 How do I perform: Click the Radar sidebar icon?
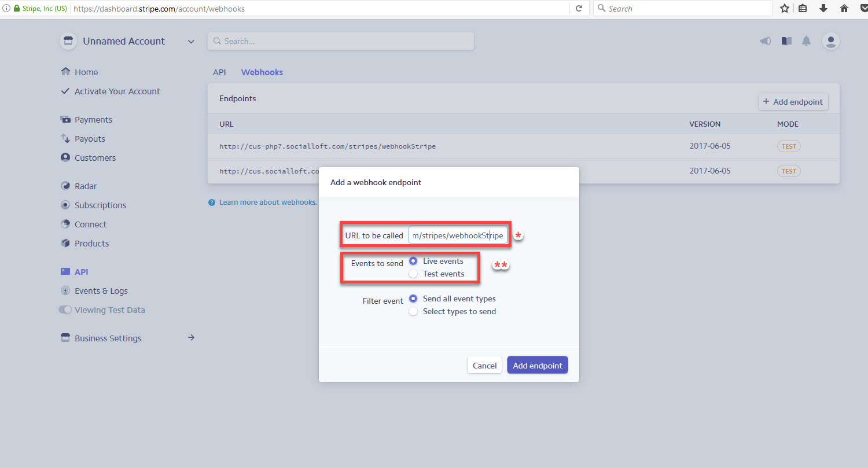tap(65, 186)
